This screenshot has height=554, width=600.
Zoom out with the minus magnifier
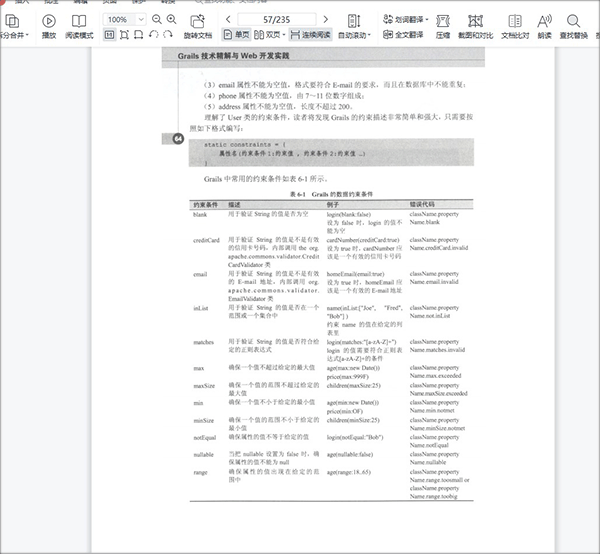pyautogui.click(x=157, y=19)
